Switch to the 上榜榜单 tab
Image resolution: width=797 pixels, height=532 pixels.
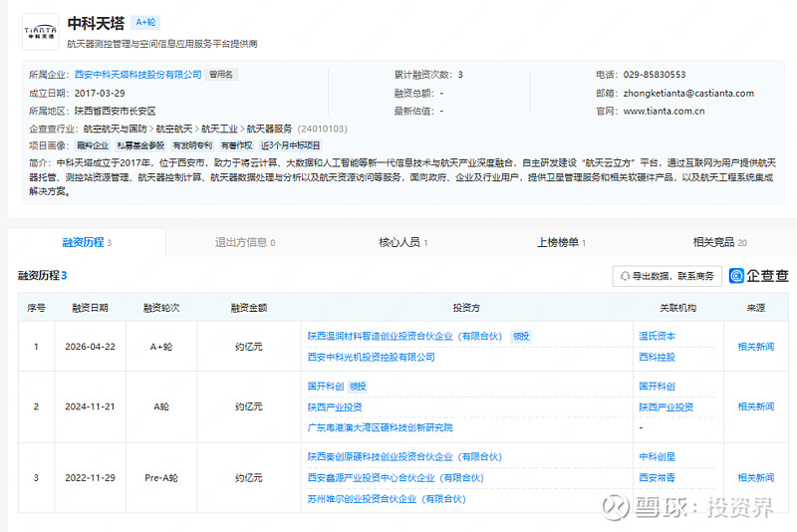(x=561, y=242)
